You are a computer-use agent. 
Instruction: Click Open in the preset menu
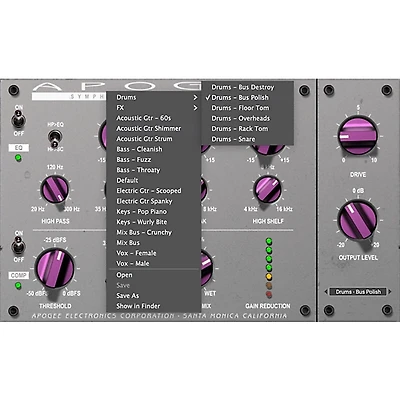[x=154, y=275]
